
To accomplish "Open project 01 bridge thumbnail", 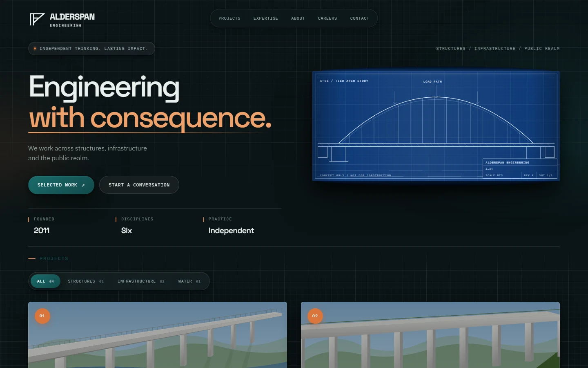I will pos(158,335).
